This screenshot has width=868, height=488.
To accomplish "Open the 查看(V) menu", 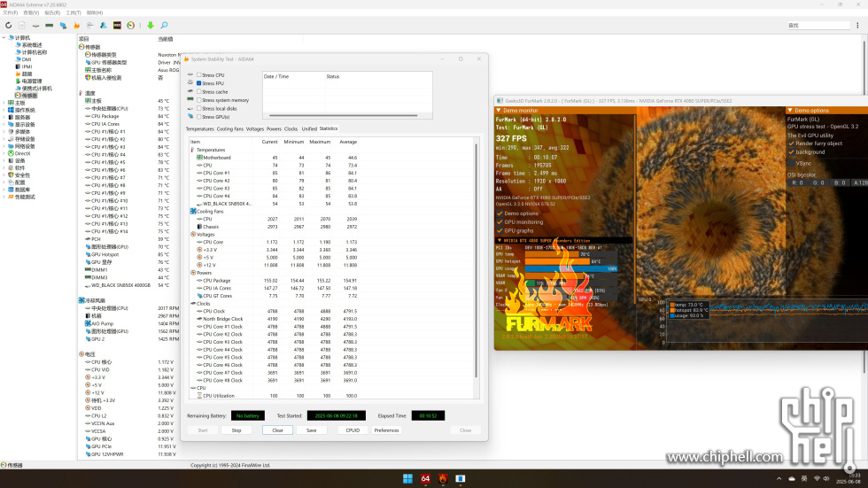I will tap(31, 12).
